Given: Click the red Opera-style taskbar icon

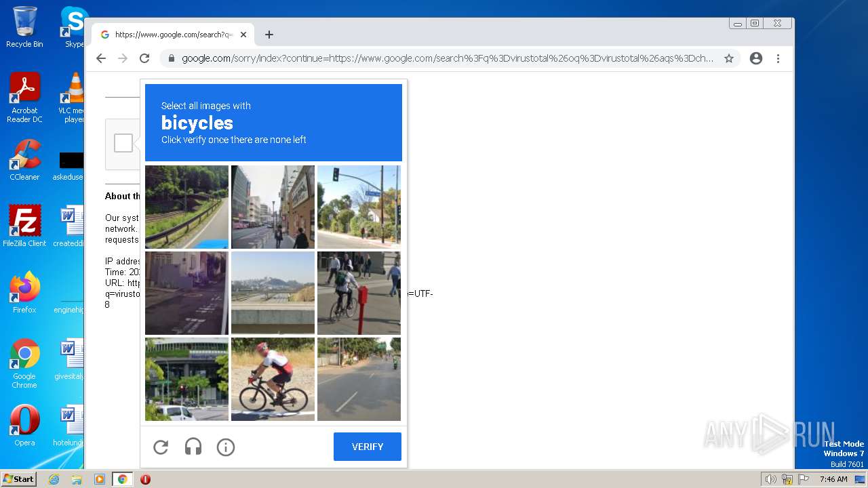Looking at the screenshot, I should tap(145, 479).
